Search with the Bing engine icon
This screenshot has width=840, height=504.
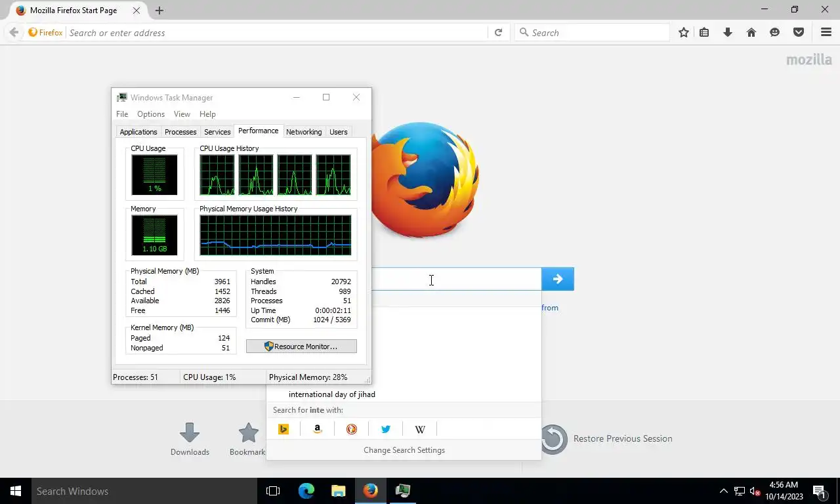tap(283, 429)
